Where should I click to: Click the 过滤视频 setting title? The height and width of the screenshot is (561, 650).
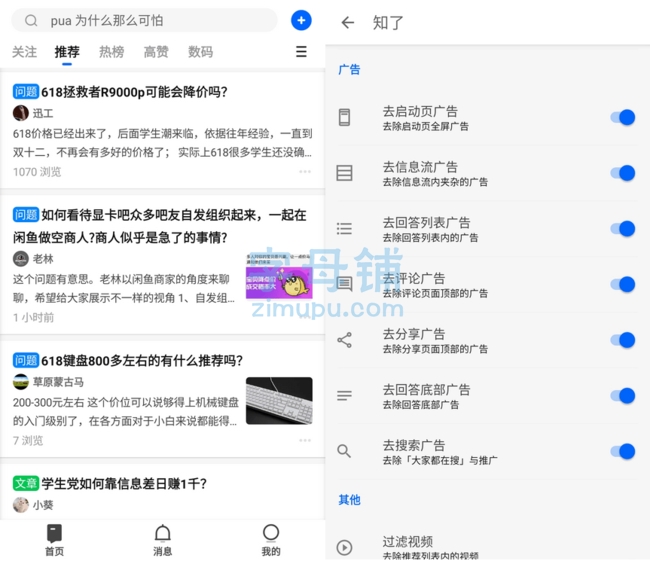click(407, 541)
